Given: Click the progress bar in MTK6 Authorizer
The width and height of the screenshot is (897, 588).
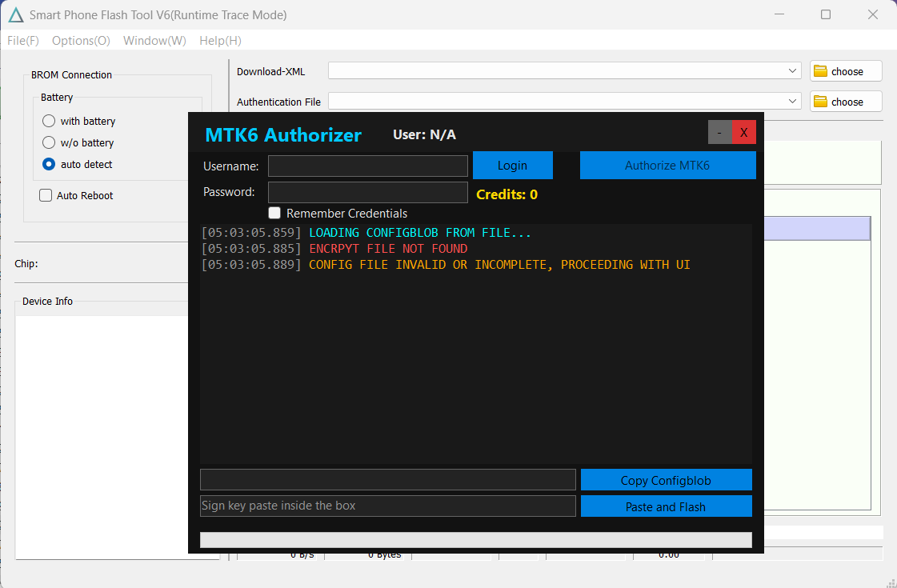Looking at the screenshot, I should (x=475, y=540).
